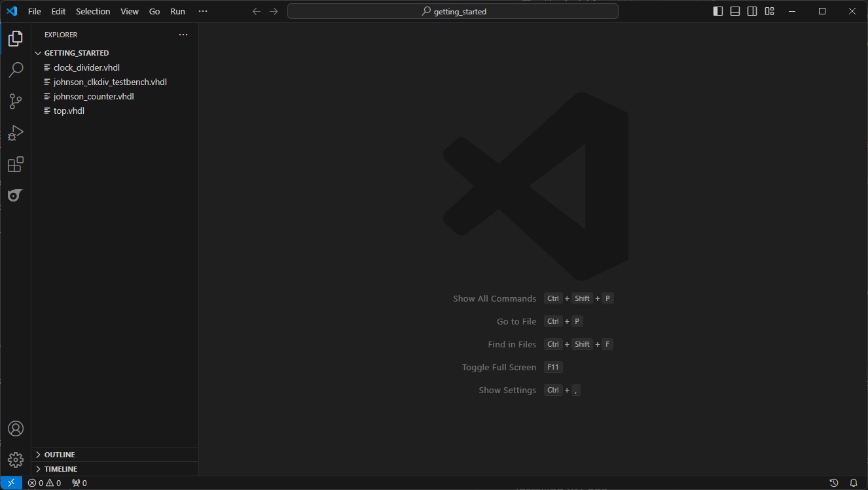Viewport: 868px width, 490px height.
Task: Open the VHDL extension icon below Extensions
Action: click(x=16, y=196)
